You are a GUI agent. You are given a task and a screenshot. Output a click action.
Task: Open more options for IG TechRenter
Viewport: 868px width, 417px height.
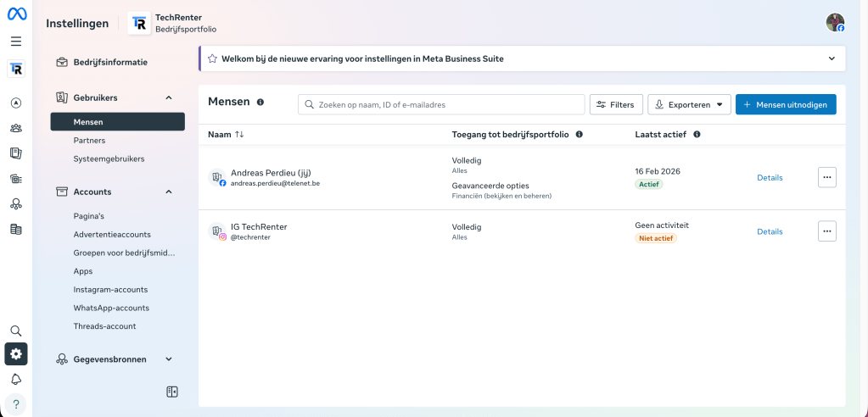pyautogui.click(x=826, y=231)
